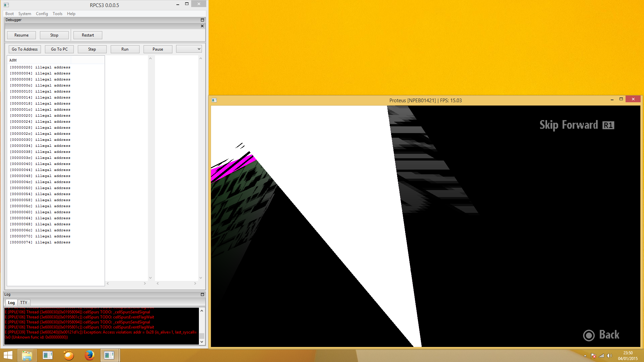Click the orange circular taskbar app icon
This screenshot has width=644, height=362.
coord(69,355)
